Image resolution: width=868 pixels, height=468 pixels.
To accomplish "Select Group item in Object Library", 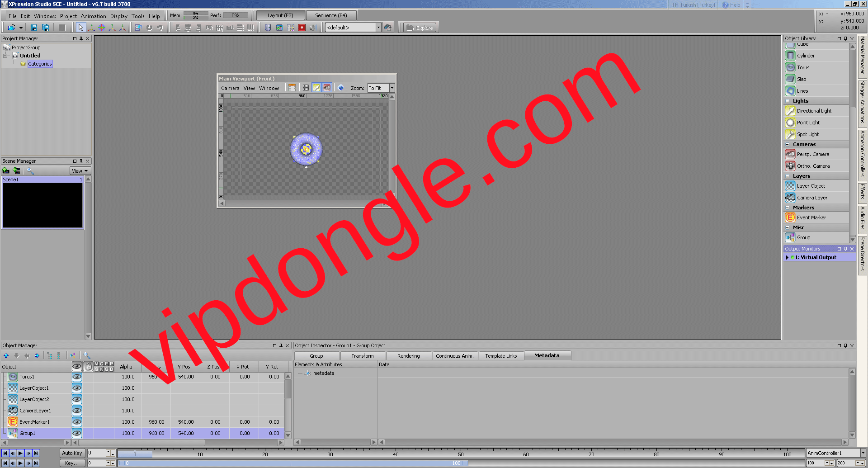I will [816, 237].
